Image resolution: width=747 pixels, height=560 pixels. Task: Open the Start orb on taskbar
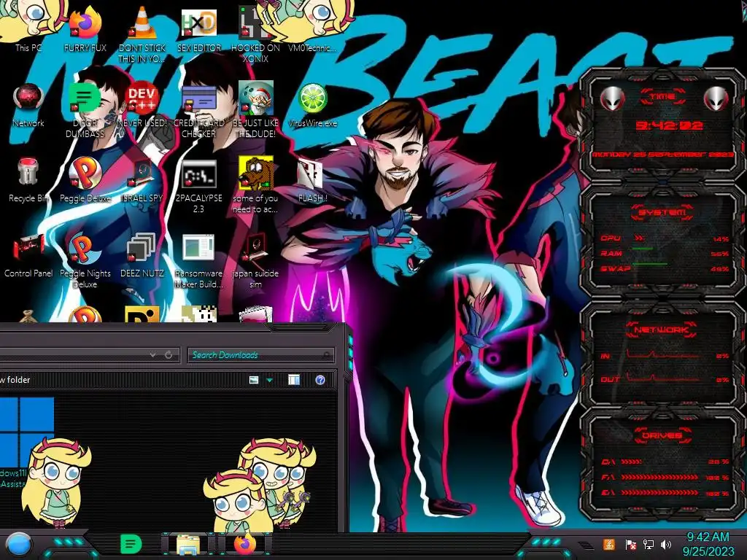point(18,545)
